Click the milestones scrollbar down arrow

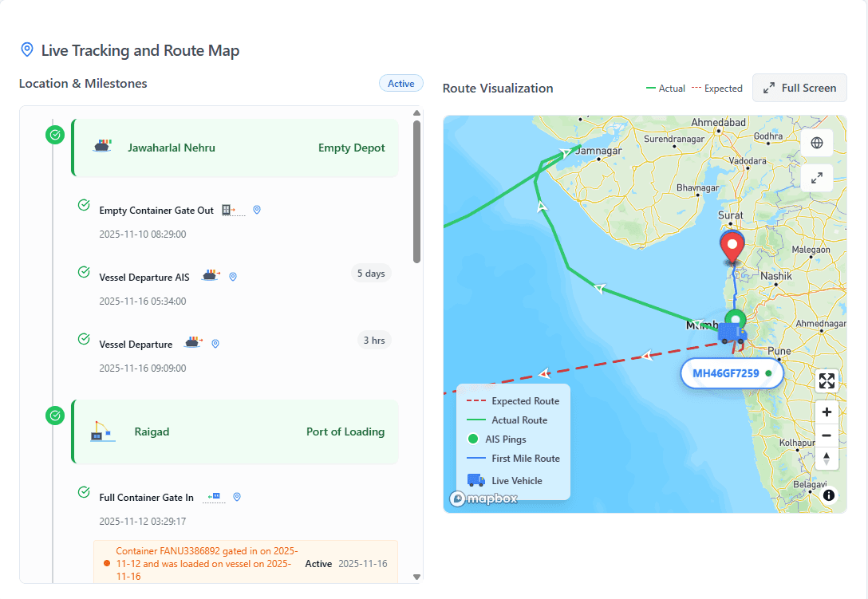tap(416, 577)
